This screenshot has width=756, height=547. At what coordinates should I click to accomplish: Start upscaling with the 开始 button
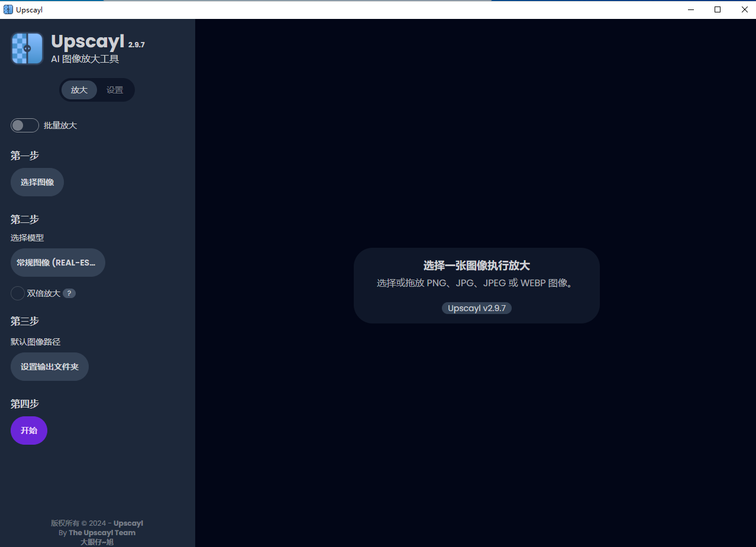(x=28, y=431)
